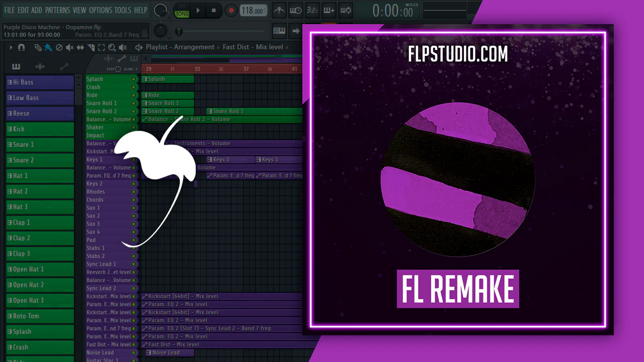Select the Select tool dashed-square icon

[101, 47]
